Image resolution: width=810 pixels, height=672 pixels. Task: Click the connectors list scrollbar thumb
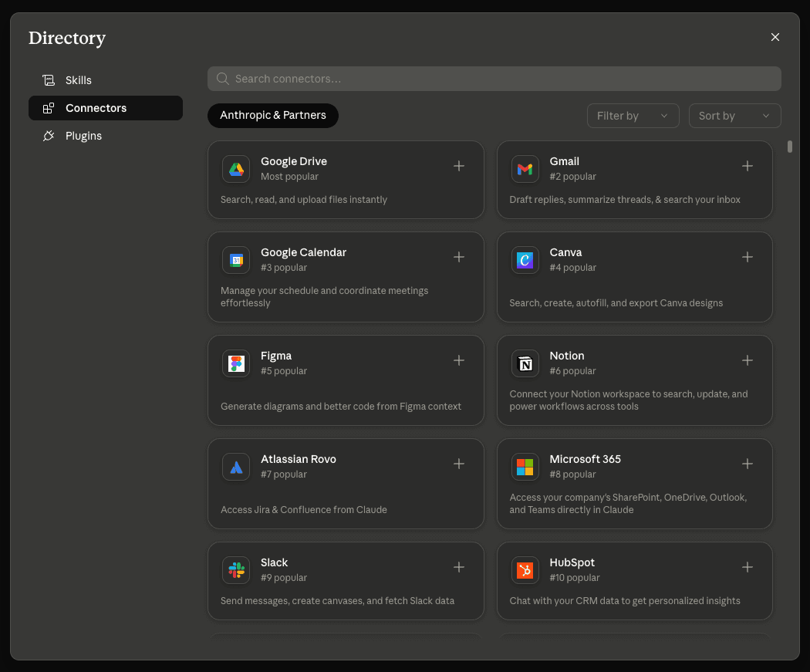789,147
